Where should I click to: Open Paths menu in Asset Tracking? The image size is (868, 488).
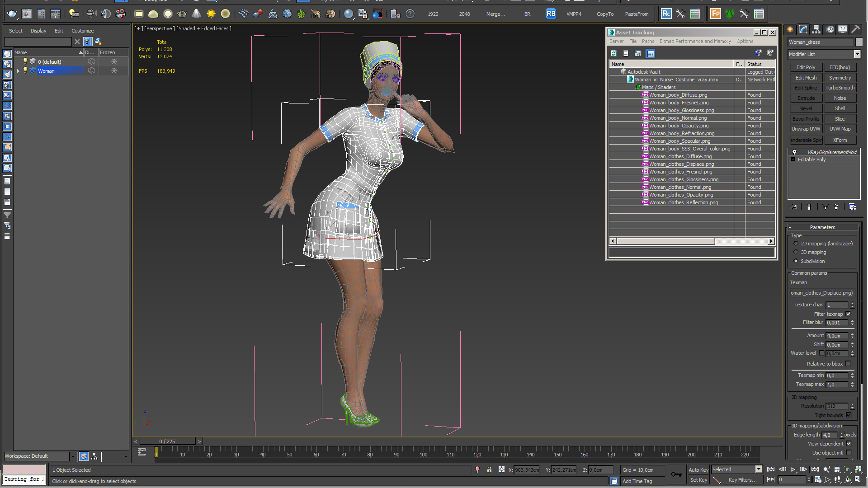coord(648,41)
